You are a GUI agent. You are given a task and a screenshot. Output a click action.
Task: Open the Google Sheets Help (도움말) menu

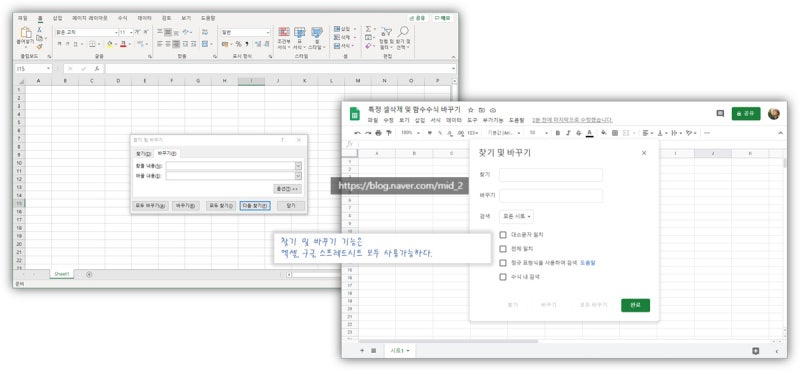(516, 120)
